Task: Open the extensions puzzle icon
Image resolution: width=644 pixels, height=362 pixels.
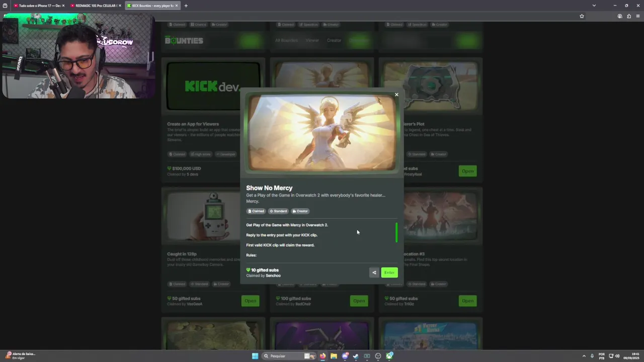Action: click(629, 16)
